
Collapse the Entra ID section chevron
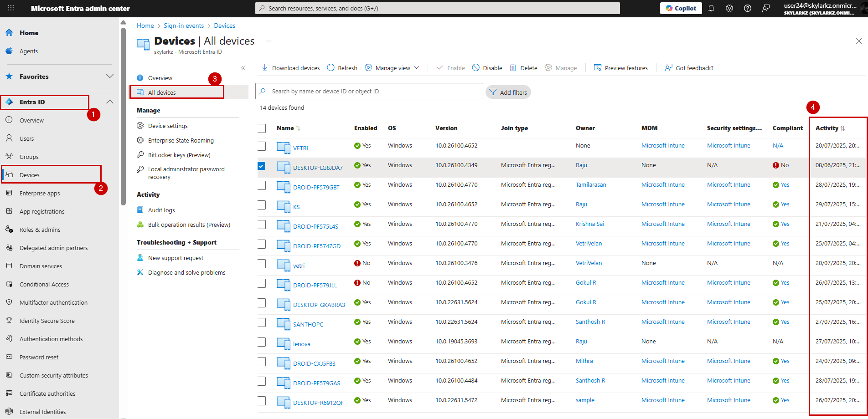point(109,102)
